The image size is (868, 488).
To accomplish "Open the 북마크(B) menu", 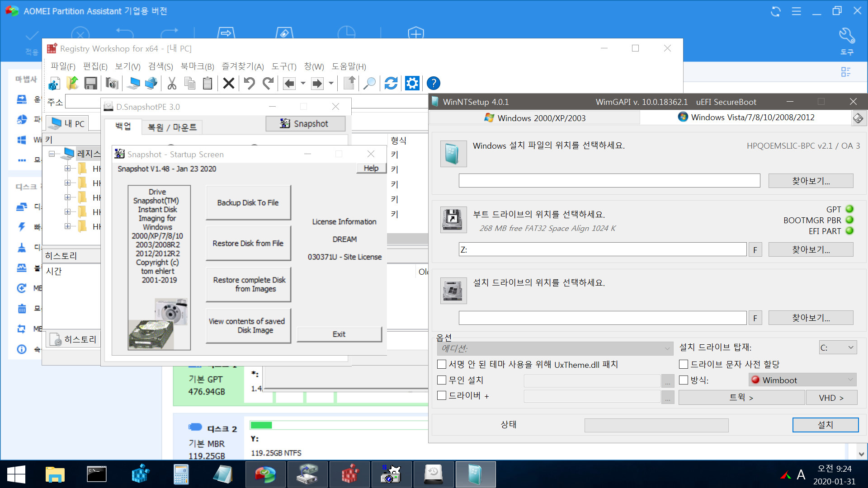I will point(197,66).
